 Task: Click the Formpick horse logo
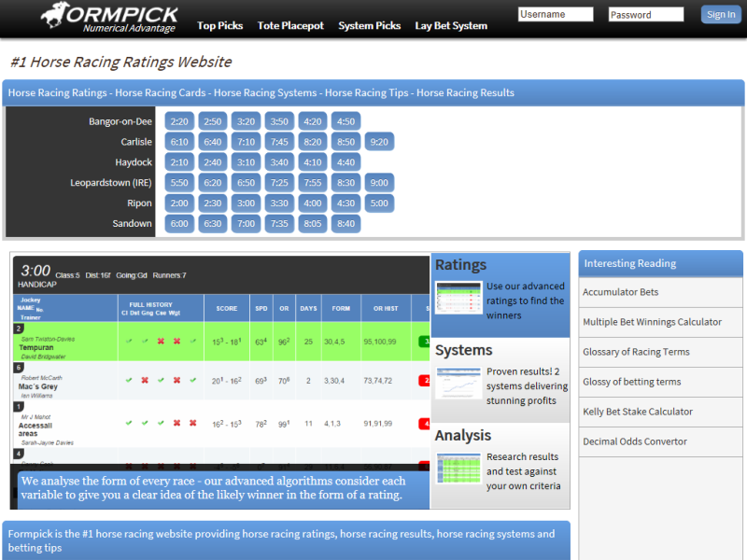pyautogui.click(x=109, y=18)
